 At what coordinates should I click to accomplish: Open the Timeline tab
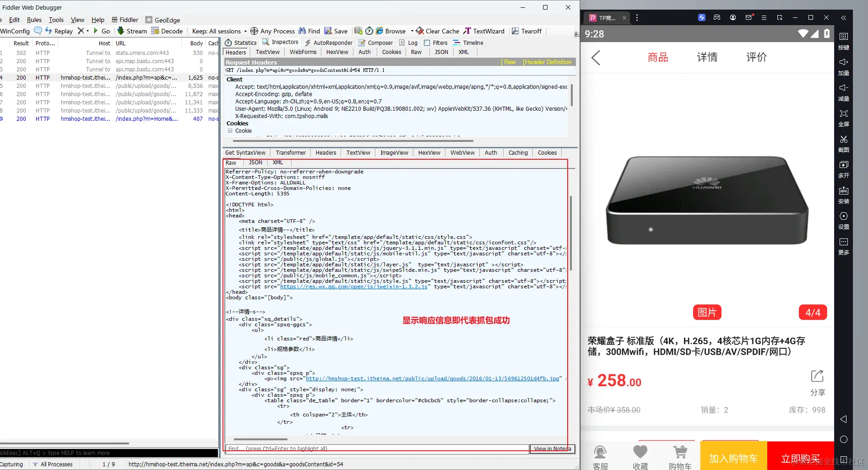pos(468,43)
